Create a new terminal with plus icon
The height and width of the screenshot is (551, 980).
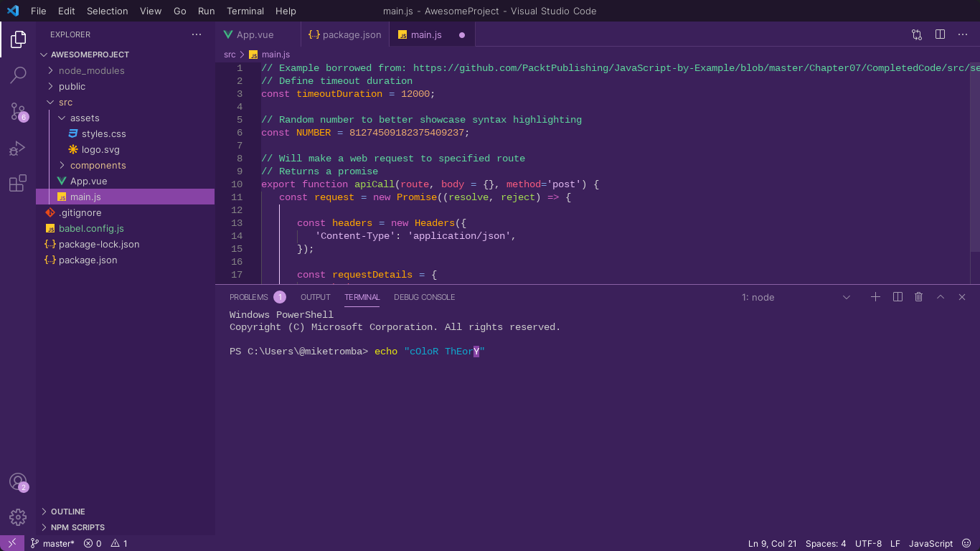pyautogui.click(x=875, y=297)
